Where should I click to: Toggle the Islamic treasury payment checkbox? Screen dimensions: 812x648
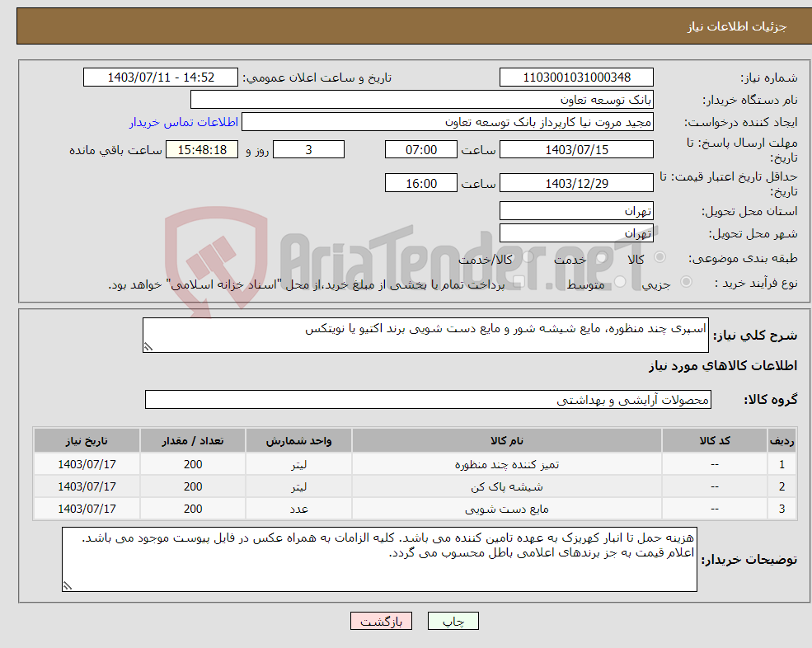(x=519, y=282)
